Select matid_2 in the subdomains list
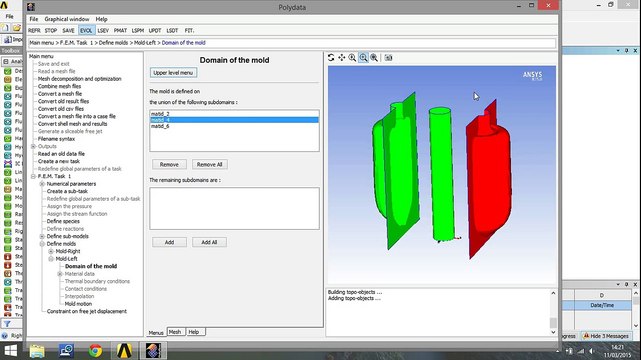Screen dimensions: 641x360 pos(234,114)
